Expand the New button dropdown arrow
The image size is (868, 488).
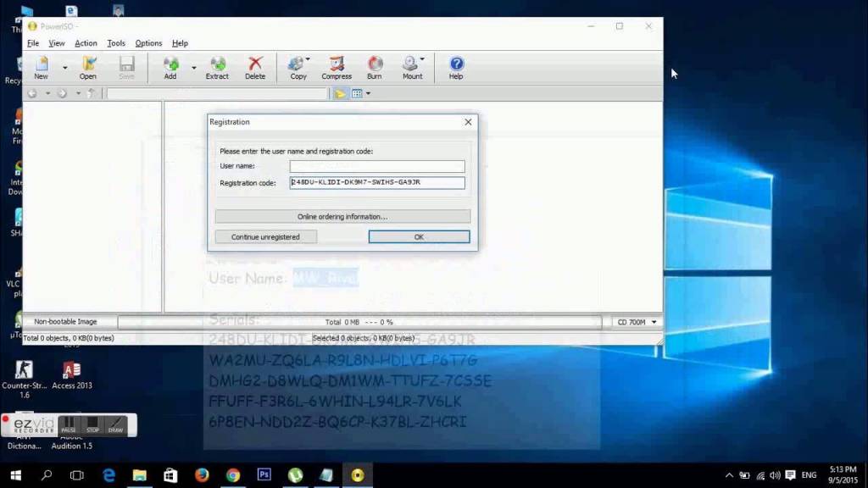click(x=64, y=68)
